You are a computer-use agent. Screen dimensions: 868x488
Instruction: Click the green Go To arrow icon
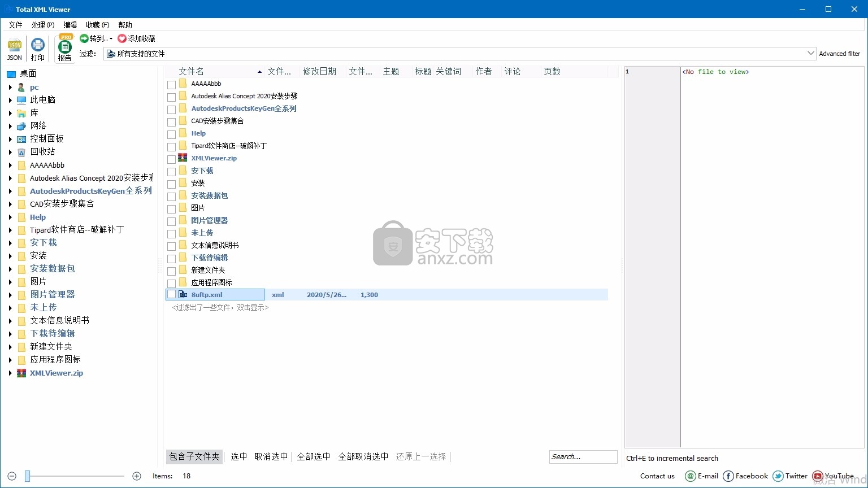tap(84, 38)
